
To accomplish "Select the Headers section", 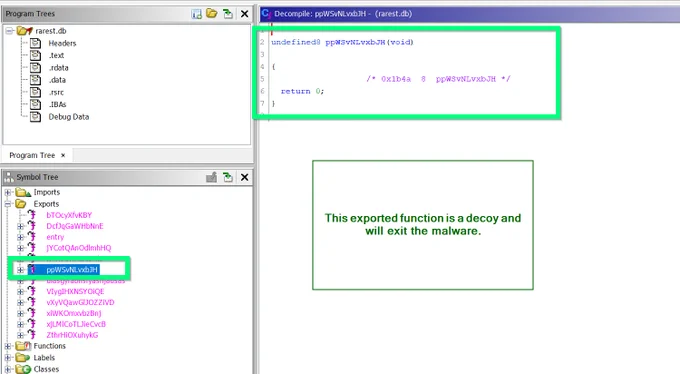I will tap(62, 43).
